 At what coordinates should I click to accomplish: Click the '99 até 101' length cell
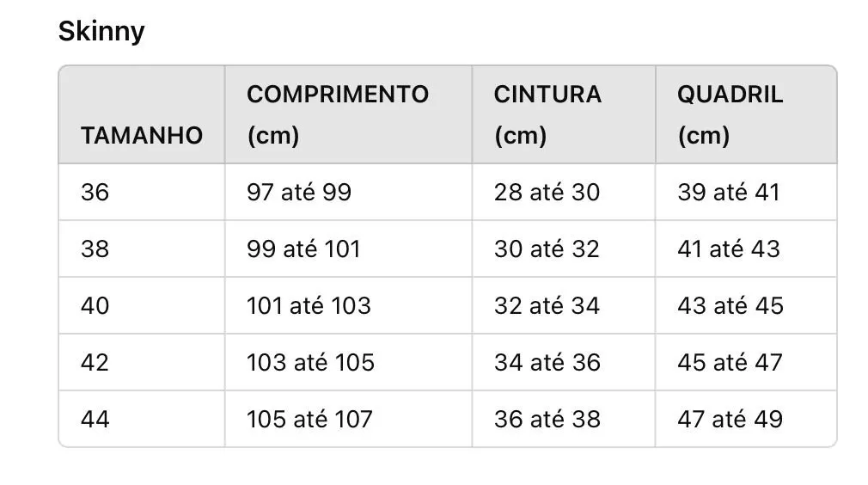[x=348, y=249]
